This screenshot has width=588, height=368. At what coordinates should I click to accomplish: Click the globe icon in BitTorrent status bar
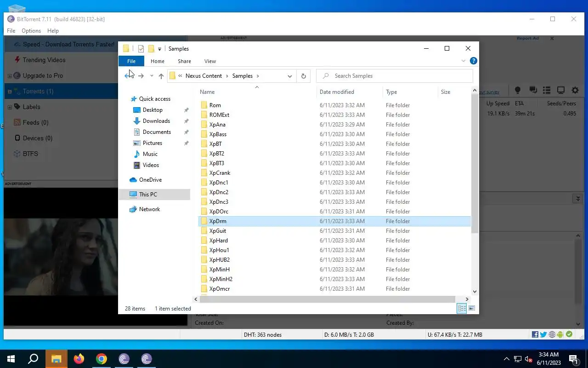(552, 334)
